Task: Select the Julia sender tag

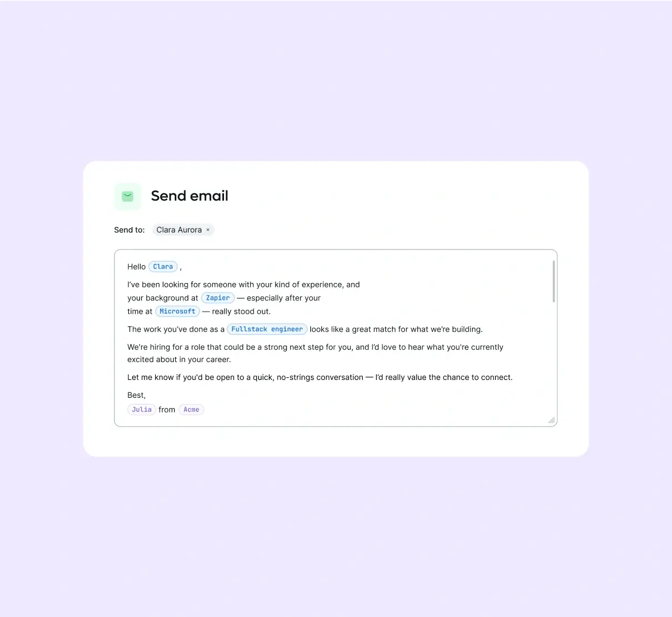Action: tap(142, 410)
